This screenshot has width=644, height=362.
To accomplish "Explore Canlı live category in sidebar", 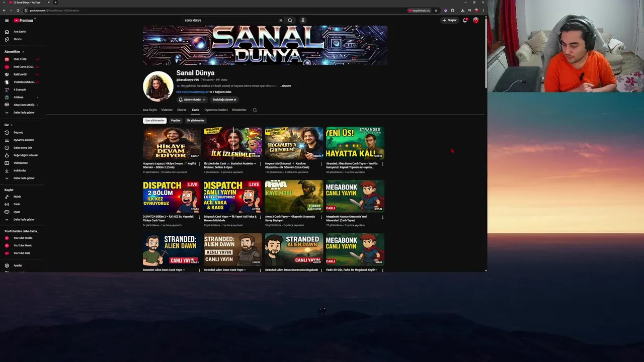I will pos(17,204).
